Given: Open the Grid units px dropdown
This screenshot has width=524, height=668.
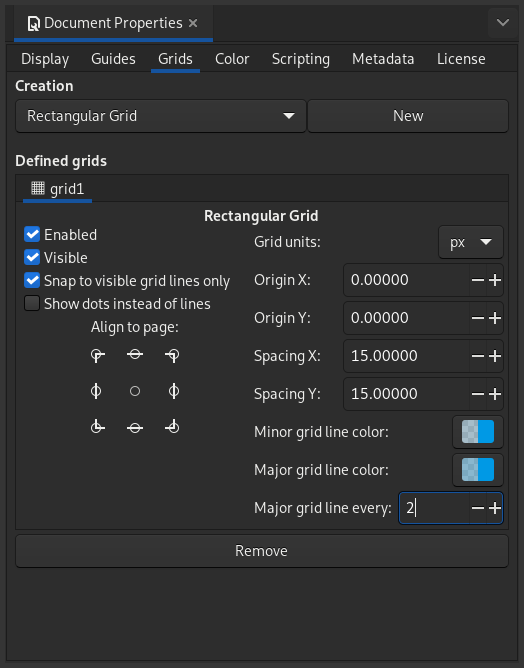Looking at the screenshot, I should point(471,242).
